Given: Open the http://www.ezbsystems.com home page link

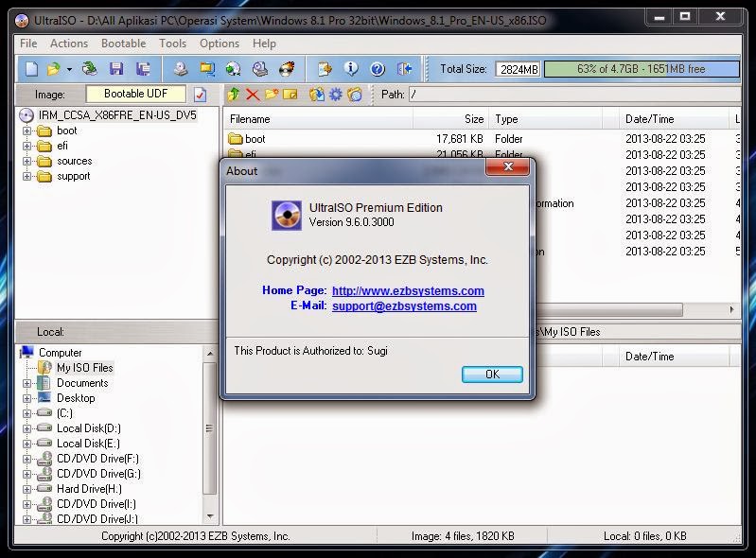Looking at the screenshot, I should [408, 290].
